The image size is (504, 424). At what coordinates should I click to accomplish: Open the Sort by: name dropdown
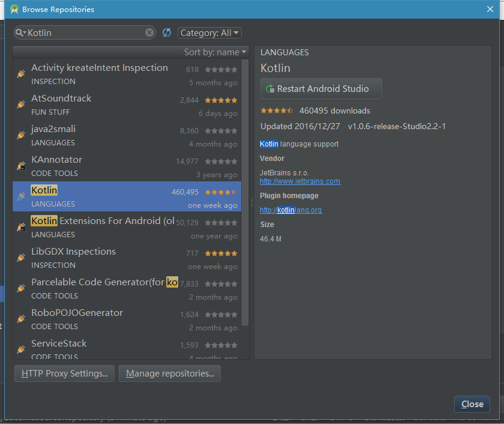tap(215, 52)
